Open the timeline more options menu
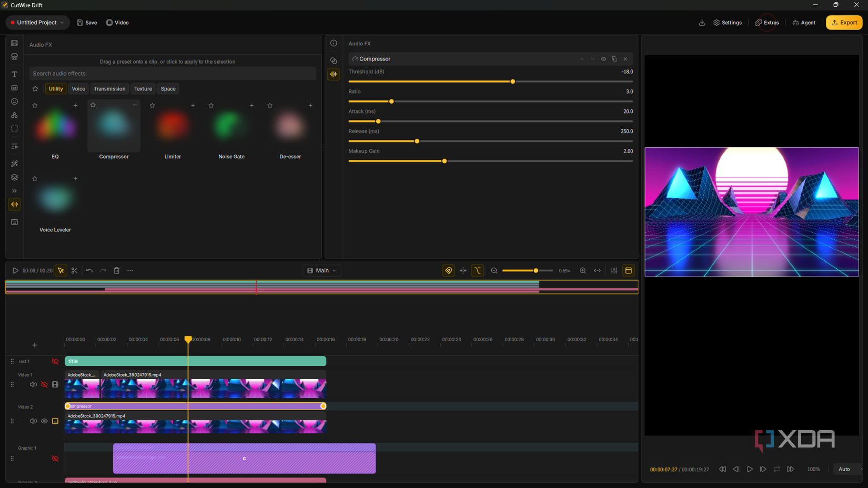 pyautogui.click(x=130, y=270)
